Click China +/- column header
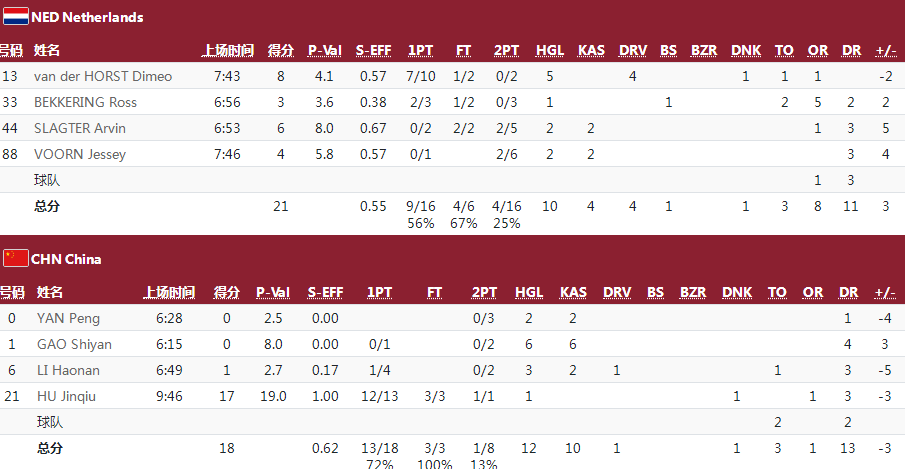This screenshot has width=906, height=469. pos(885,293)
